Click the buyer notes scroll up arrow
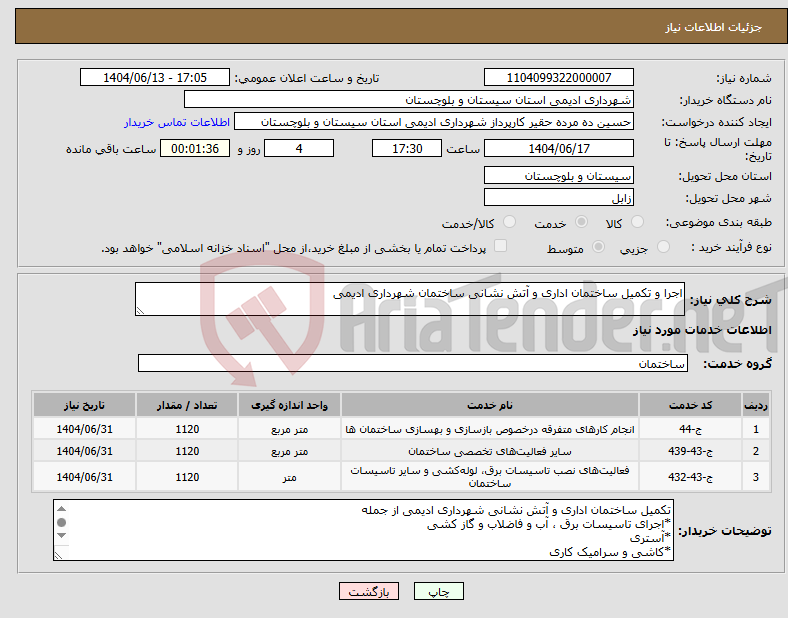The height and width of the screenshot is (618, 788). [x=61, y=509]
